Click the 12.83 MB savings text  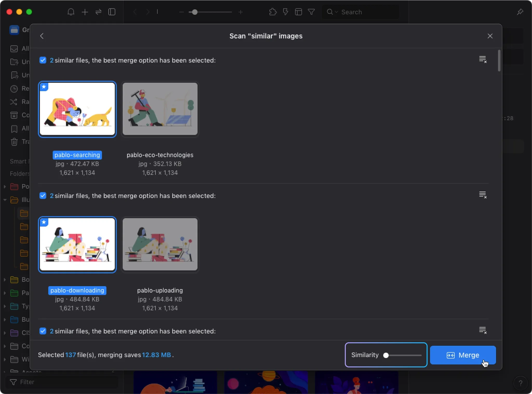[x=156, y=355]
